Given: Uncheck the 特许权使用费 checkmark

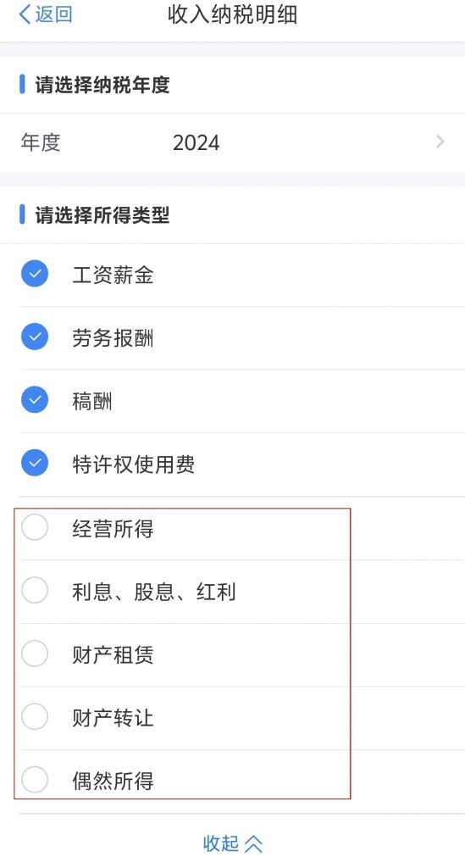Looking at the screenshot, I should point(35,464).
